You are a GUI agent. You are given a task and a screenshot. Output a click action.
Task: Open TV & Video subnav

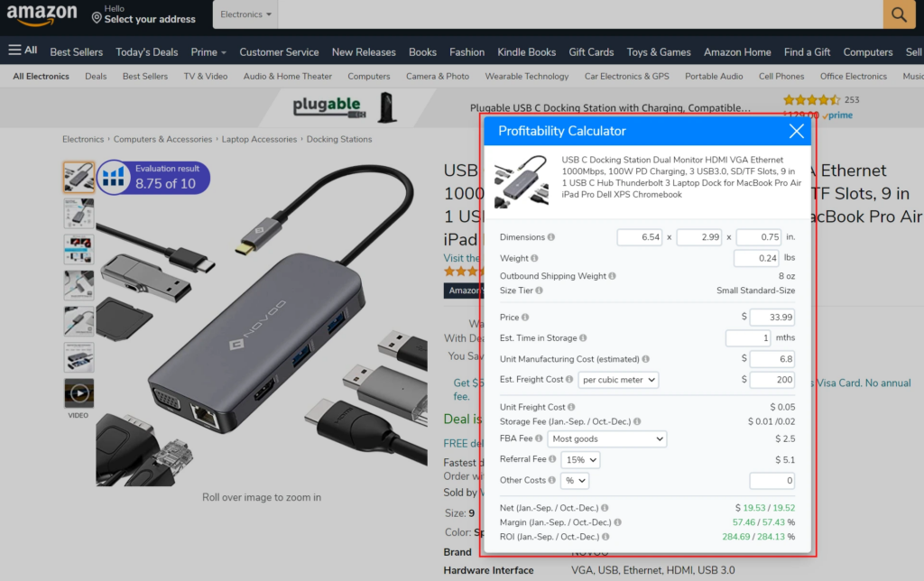206,76
